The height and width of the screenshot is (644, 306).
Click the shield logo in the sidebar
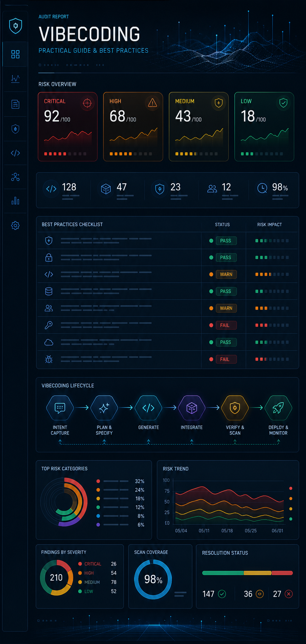[15, 26]
